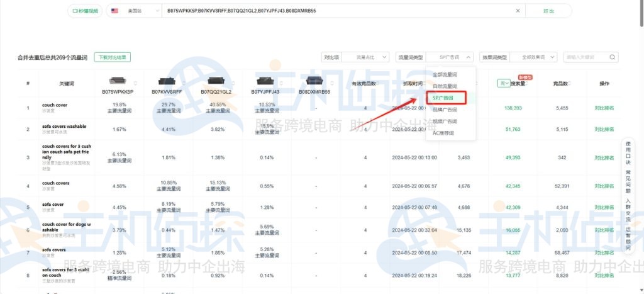Sort by the B07QQ21GL2 column arrows
Screen dimensions: 644x294
[233, 84]
